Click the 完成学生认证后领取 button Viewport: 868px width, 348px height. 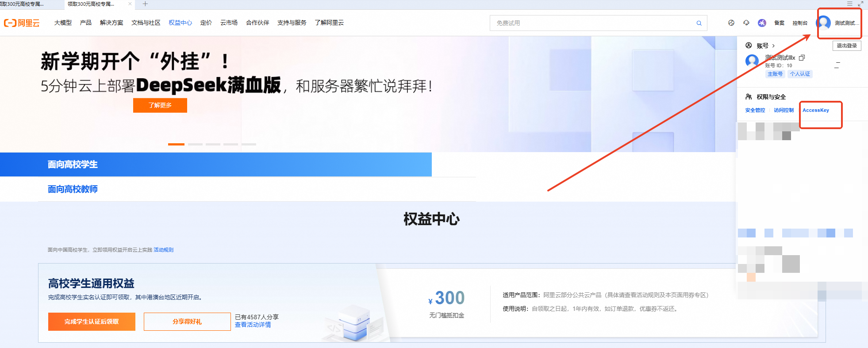[x=92, y=321]
